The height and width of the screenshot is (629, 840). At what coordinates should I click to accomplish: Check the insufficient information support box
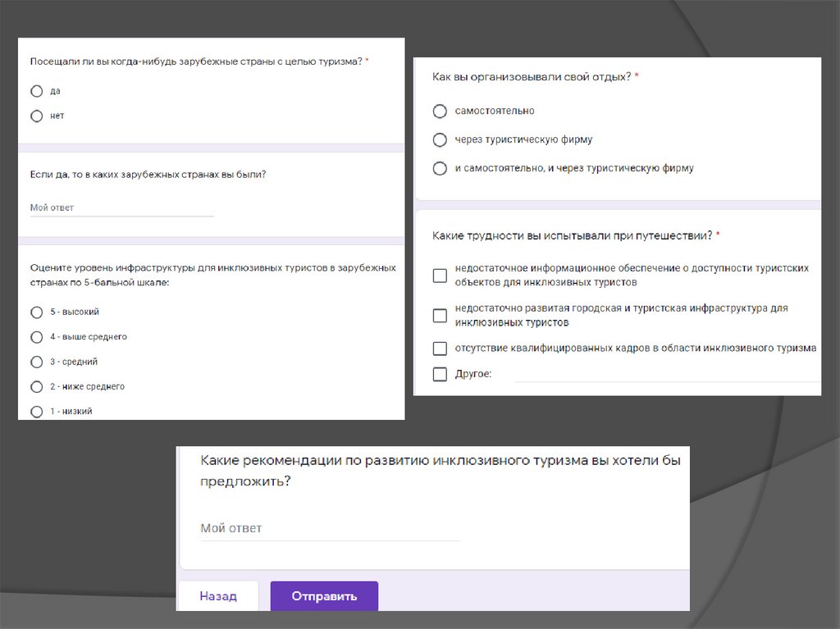[x=440, y=276]
